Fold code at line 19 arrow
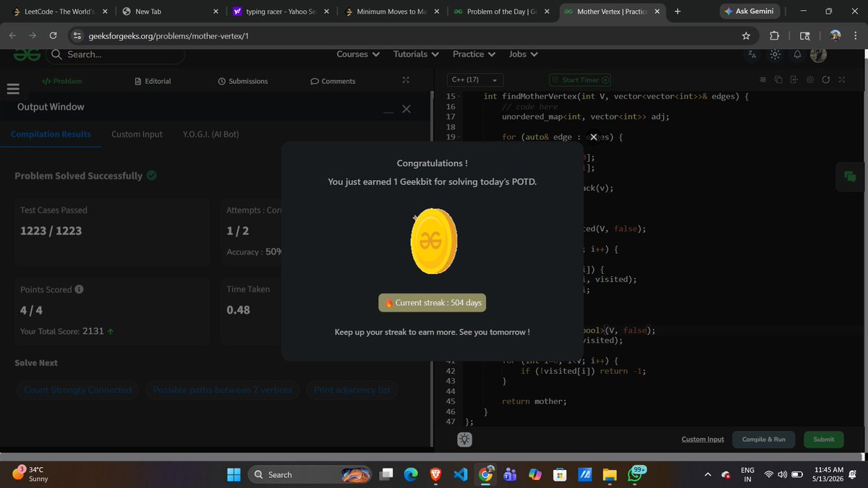Image resolution: width=868 pixels, height=488 pixels. point(459,137)
